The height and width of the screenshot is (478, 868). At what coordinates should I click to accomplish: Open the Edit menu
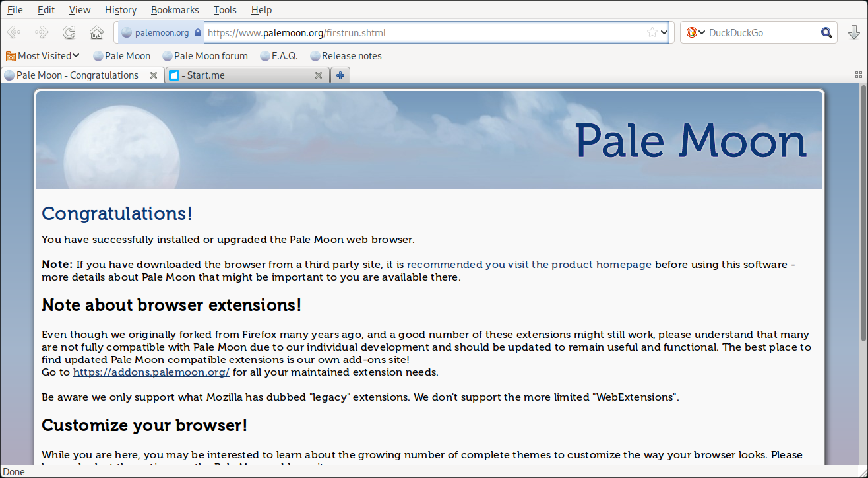tap(46, 10)
